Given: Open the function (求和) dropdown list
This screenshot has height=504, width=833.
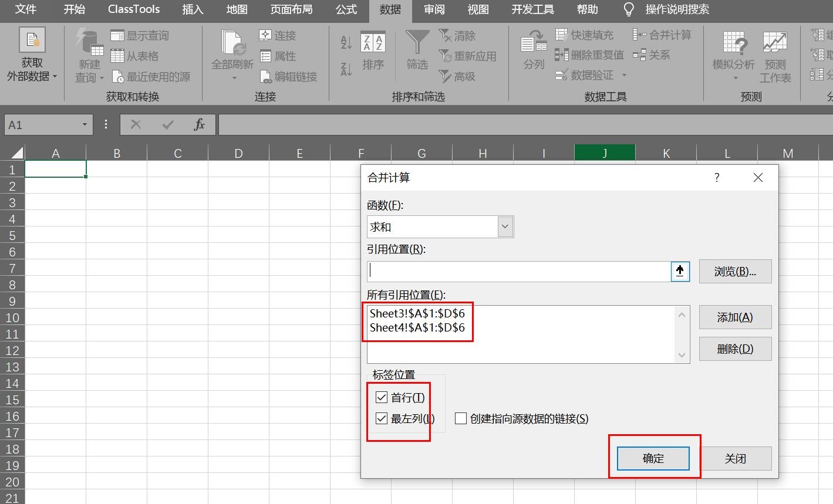Looking at the screenshot, I should pyautogui.click(x=505, y=227).
